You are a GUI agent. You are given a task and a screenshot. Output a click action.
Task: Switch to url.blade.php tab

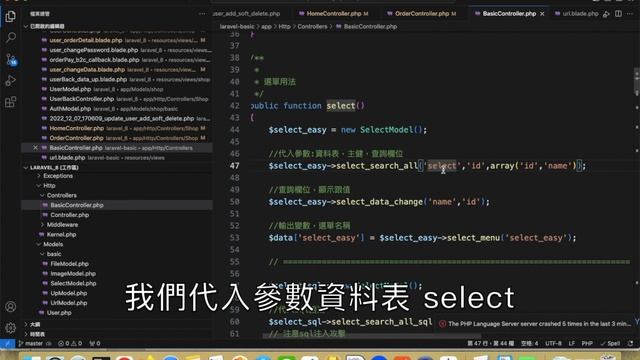pos(576,13)
